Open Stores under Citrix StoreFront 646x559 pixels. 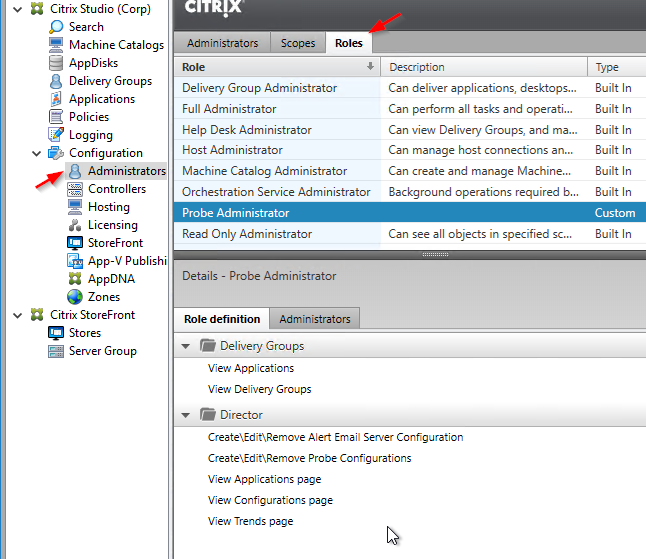click(x=85, y=333)
